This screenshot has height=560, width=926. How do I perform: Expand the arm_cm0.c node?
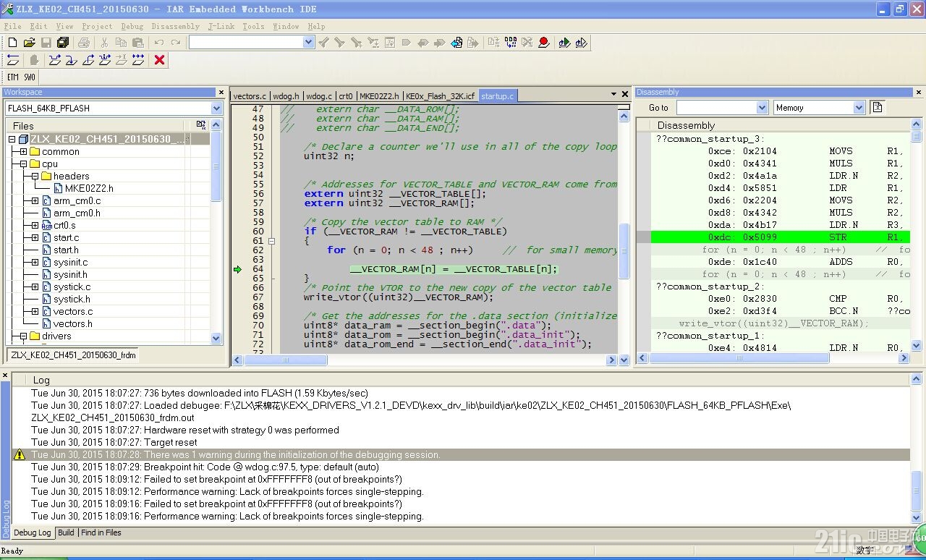click(x=35, y=201)
